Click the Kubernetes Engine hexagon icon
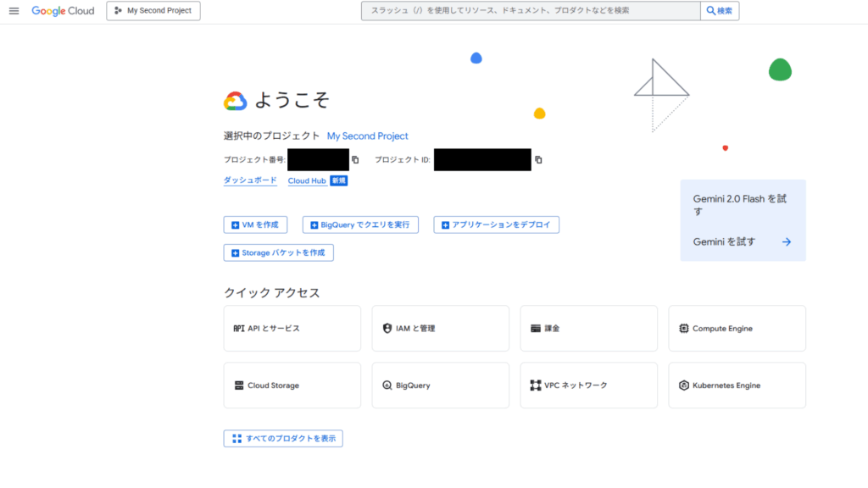Viewport: 868px width, 488px height. (x=684, y=385)
